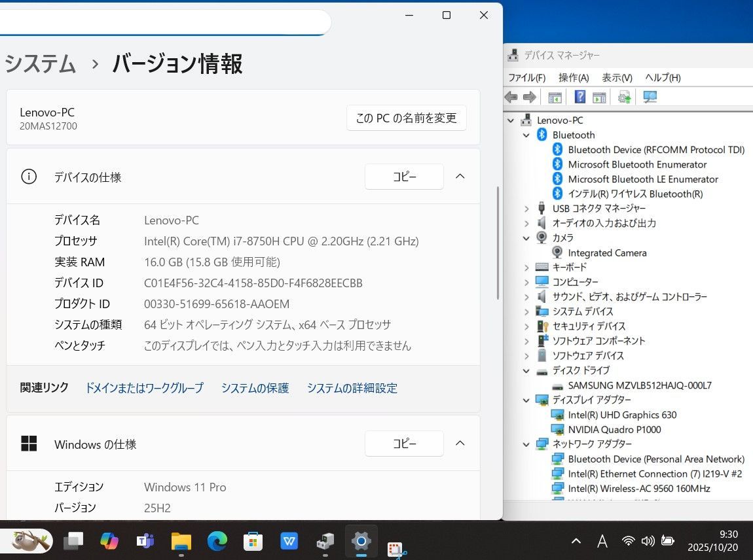Click the この PC の名前を変更 button
The image size is (753, 560).
pos(406,118)
